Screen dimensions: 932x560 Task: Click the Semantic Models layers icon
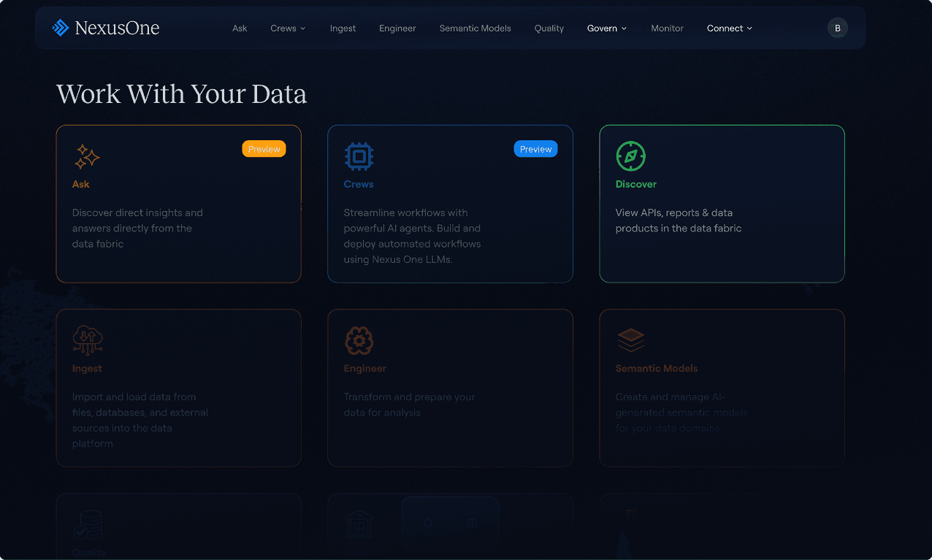(x=631, y=340)
